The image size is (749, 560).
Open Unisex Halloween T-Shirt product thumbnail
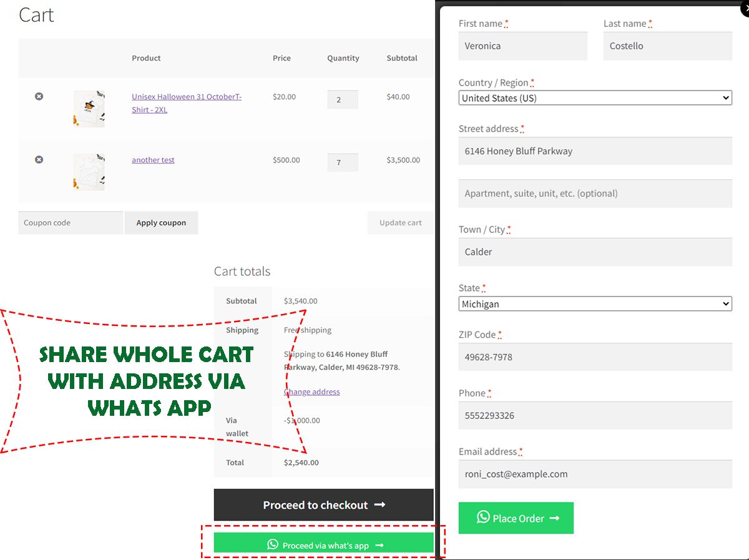[x=89, y=109]
